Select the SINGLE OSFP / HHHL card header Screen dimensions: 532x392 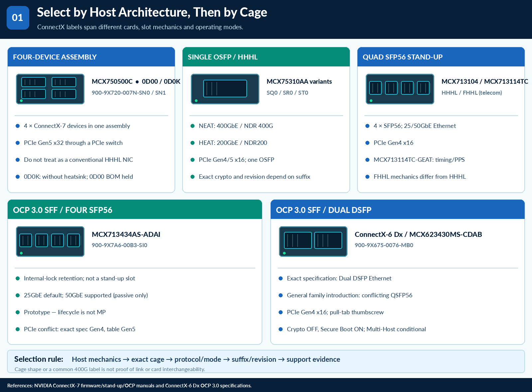click(x=266, y=57)
